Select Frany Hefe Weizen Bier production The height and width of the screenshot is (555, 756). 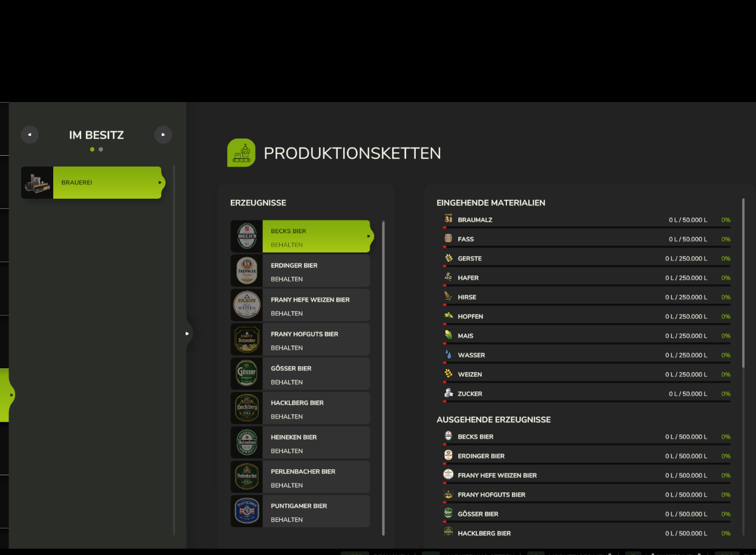(300, 305)
